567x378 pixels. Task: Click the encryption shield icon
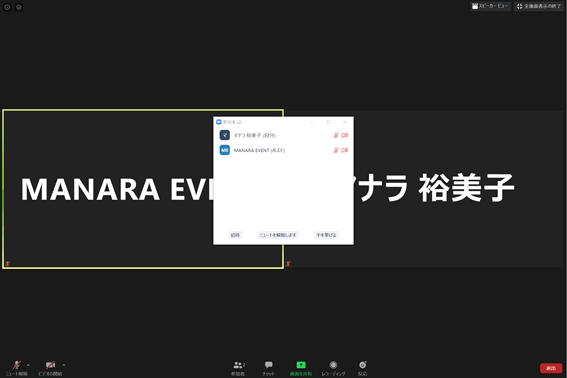click(19, 7)
